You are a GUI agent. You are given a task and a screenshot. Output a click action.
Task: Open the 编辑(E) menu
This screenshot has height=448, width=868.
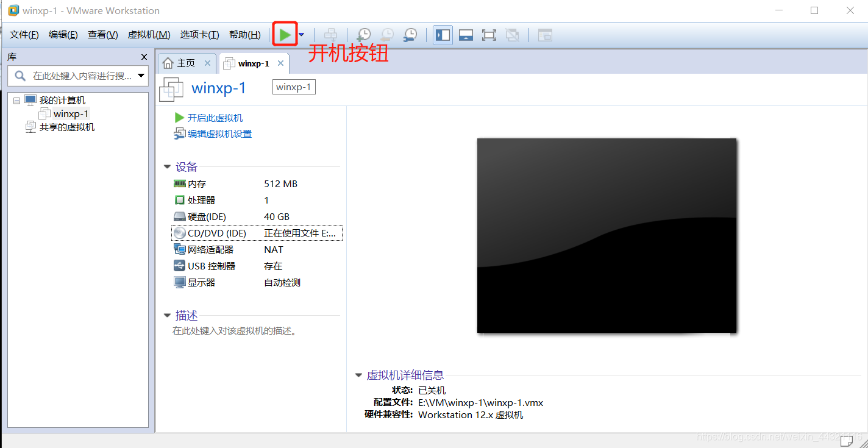click(63, 35)
